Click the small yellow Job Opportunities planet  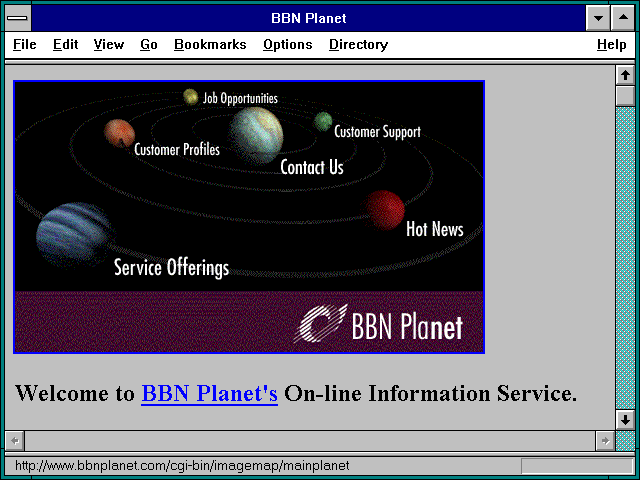tap(190, 97)
